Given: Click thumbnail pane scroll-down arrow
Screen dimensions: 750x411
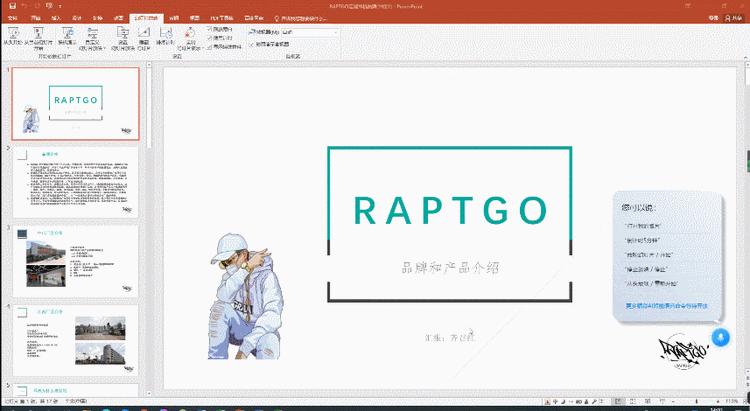Looking at the screenshot, I should [x=149, y=393].
